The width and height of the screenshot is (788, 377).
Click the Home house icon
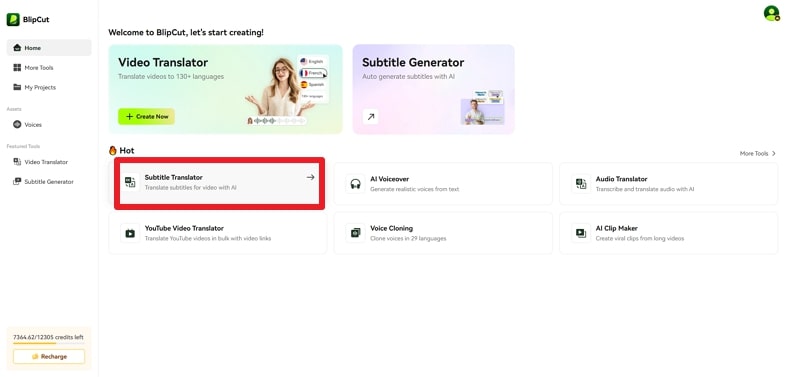point(17,48)
